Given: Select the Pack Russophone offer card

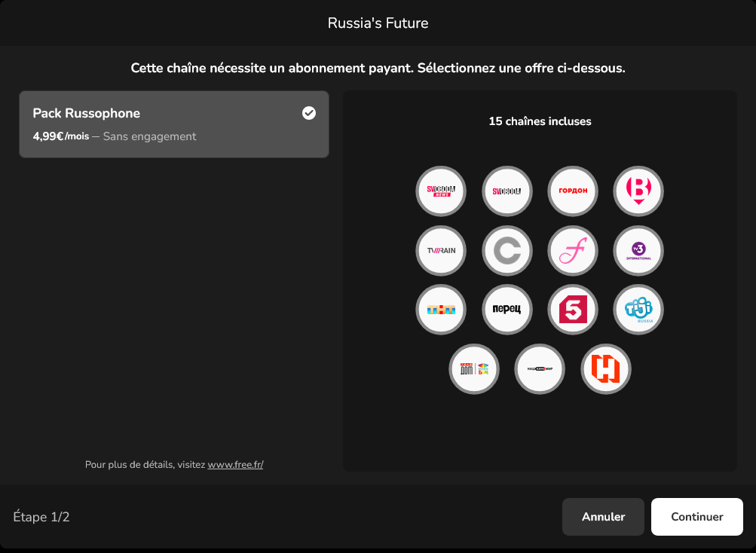Looking at the screenshot, I should [x=174, y=124].
